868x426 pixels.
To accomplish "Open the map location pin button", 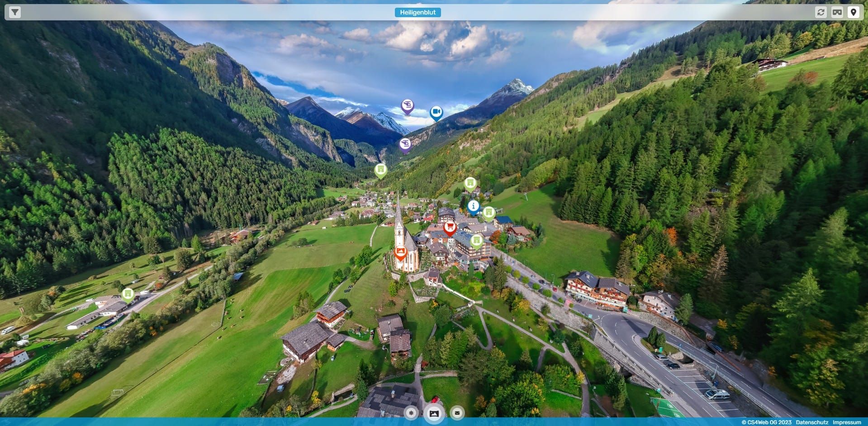I will (854, 12).
